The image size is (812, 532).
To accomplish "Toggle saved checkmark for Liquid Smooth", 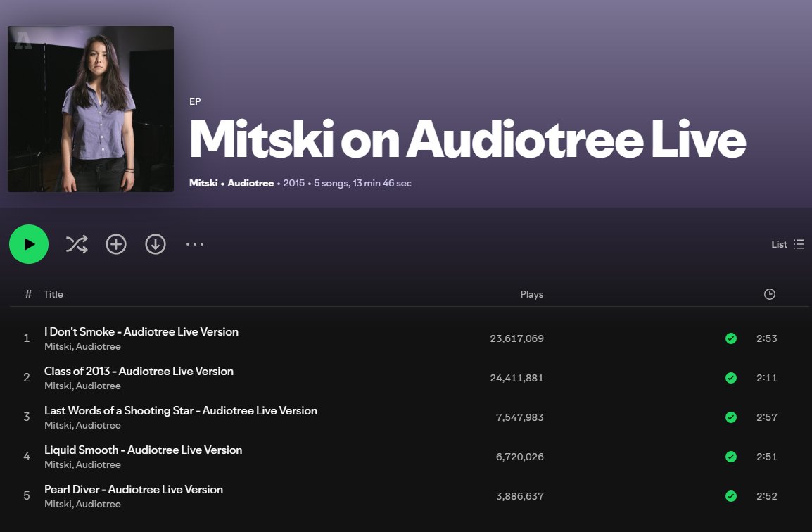I will tap(730, 457).
